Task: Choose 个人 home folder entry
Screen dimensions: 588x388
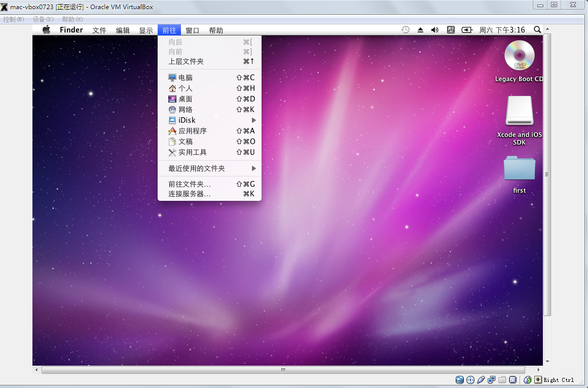Action: [210, 88]
